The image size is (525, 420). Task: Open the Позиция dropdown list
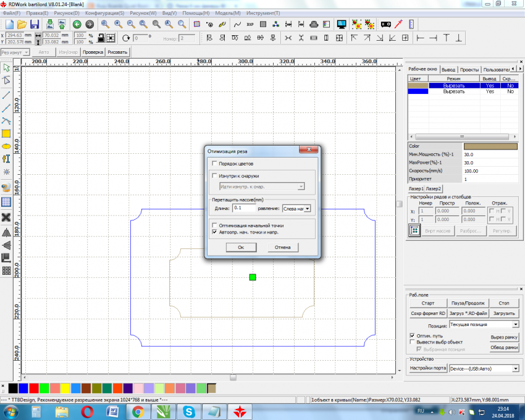515,324
